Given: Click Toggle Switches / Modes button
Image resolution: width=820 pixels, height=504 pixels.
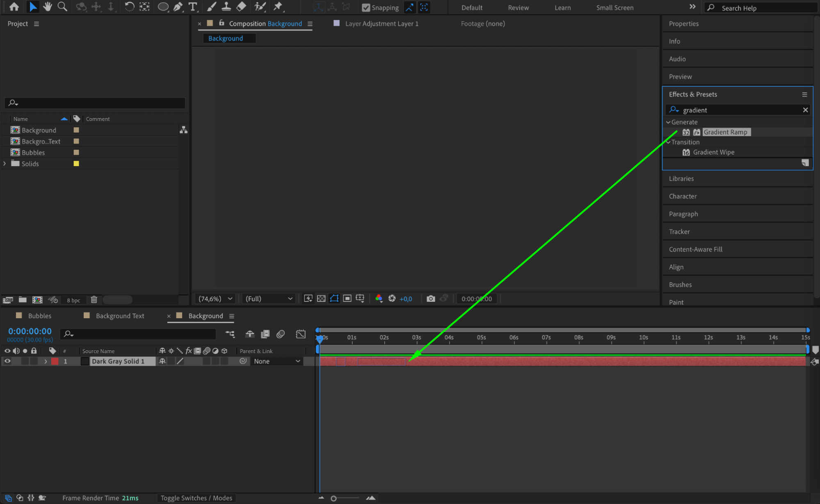Looking at the screenshot, I should (x=196, y=498).
